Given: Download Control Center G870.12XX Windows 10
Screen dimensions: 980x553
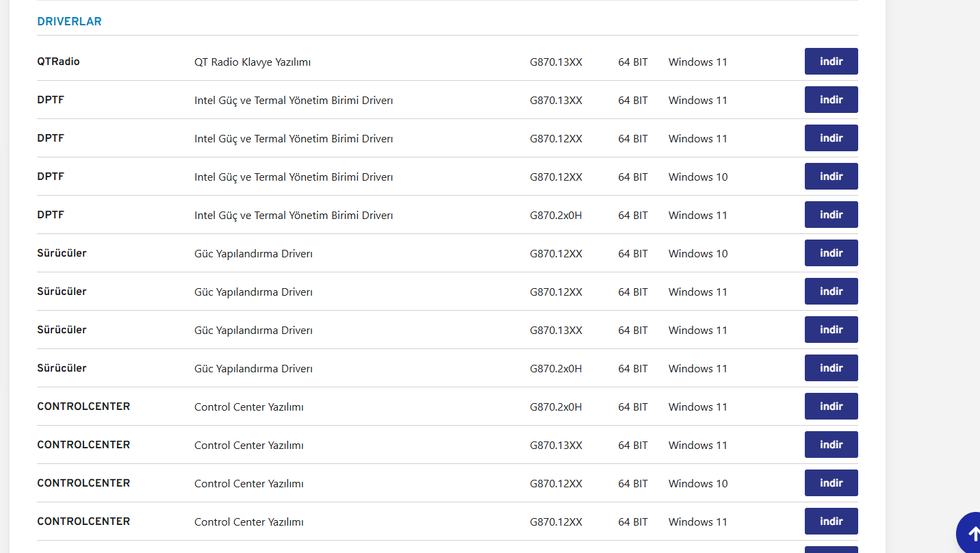Looking at the screenshot, I should (x=831, y=483).
